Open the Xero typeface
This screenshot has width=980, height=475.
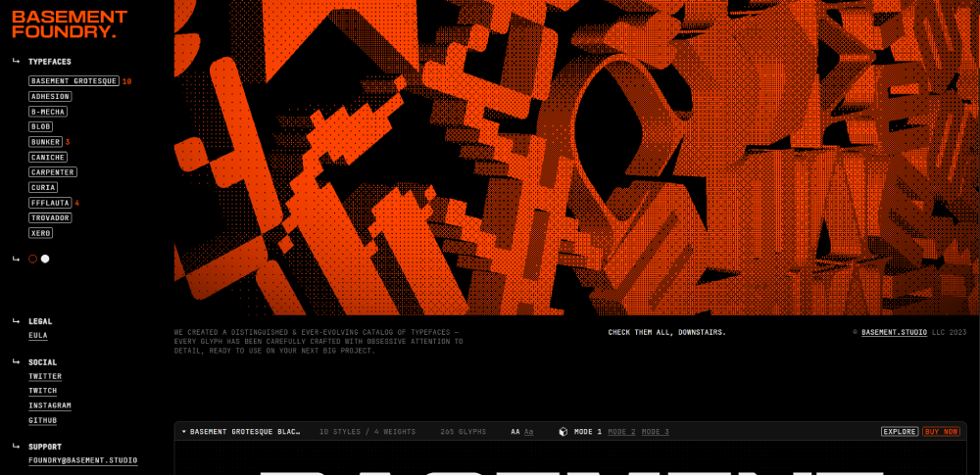[x=40, y=232]
